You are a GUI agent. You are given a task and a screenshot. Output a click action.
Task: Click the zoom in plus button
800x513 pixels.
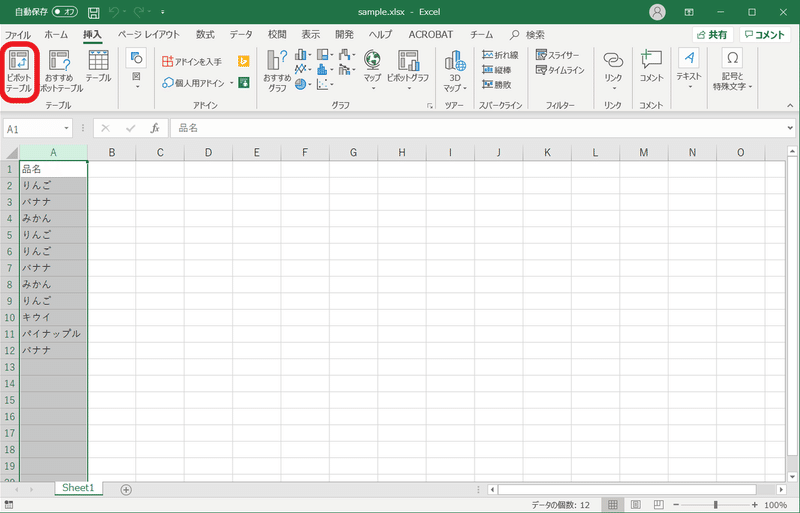pyautogui.click(x=755, y=505)
